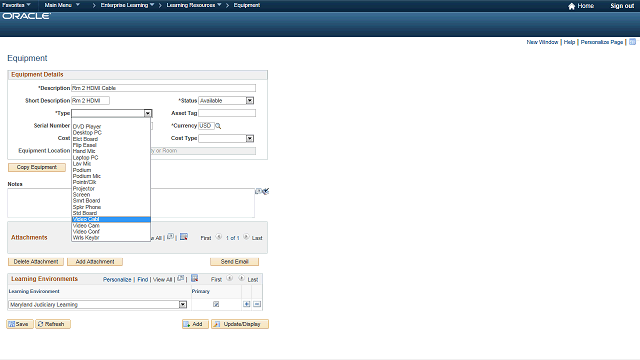
Task: Download Learning Environments grid icon
Action: point(195,278)
